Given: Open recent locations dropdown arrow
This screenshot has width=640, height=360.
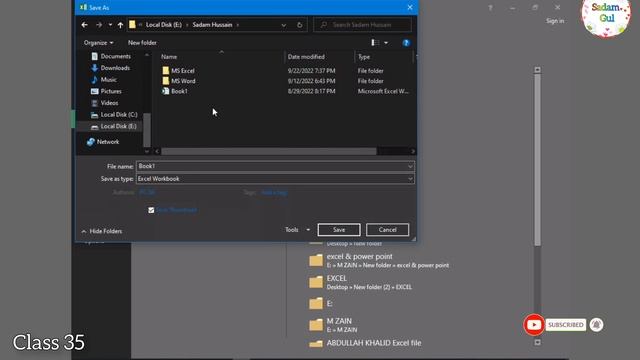Looking at the screenshot, I should (110, 25).
